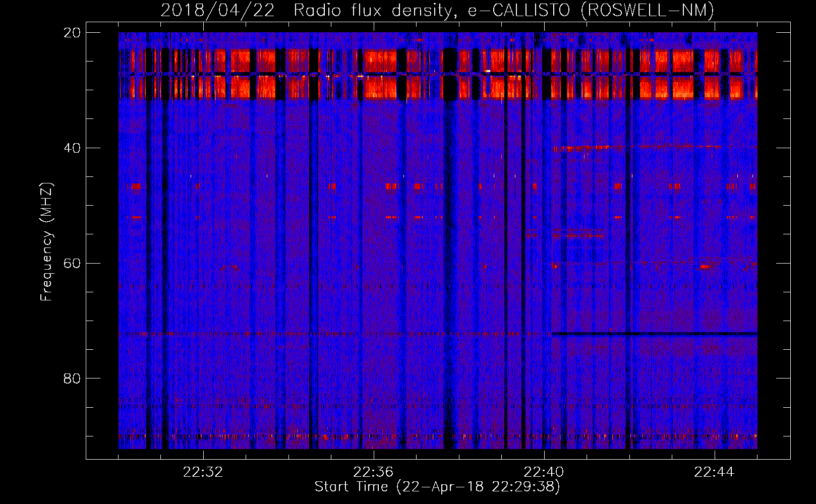The height and width of the screenshot is (504, 816).
Task: Click the 'Frequency (MHZ)' y-axis label
Action: [46, 242]
